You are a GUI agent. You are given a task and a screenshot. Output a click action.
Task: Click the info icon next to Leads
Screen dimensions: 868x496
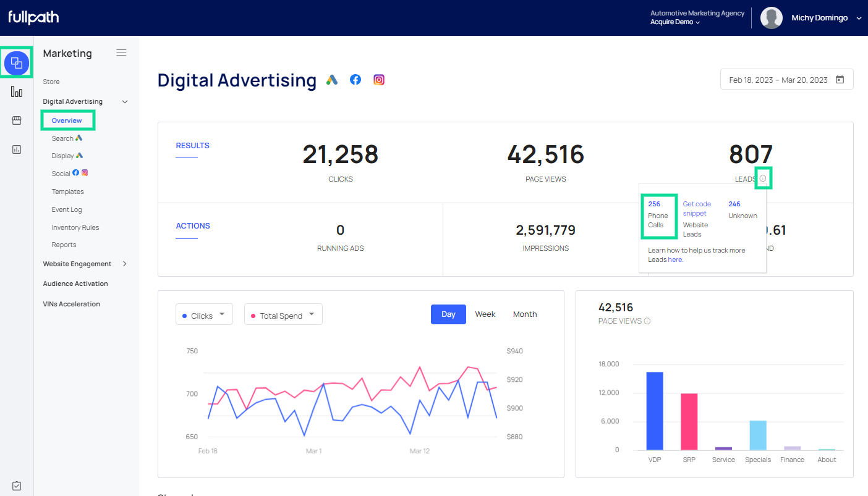763,179
